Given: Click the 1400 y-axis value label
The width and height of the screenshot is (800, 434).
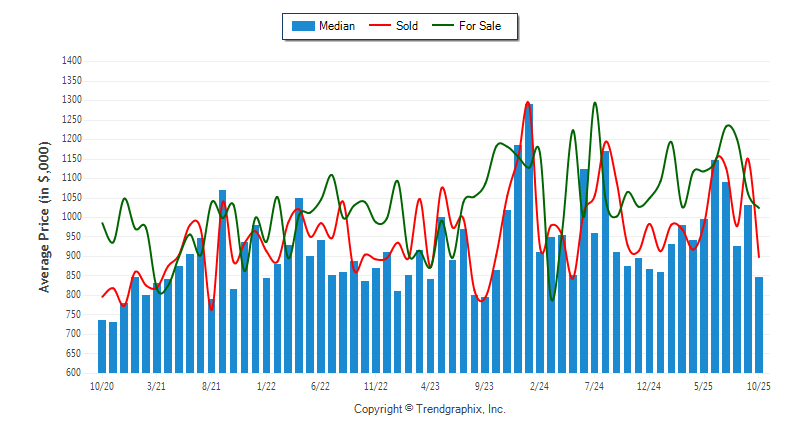Looking at the screenshot, I should tap(71, 61).
